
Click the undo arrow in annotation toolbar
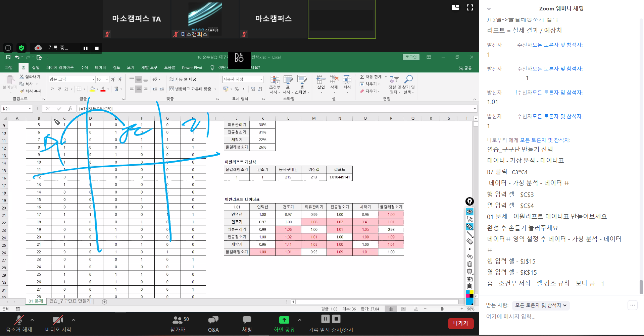coord(469,257)
